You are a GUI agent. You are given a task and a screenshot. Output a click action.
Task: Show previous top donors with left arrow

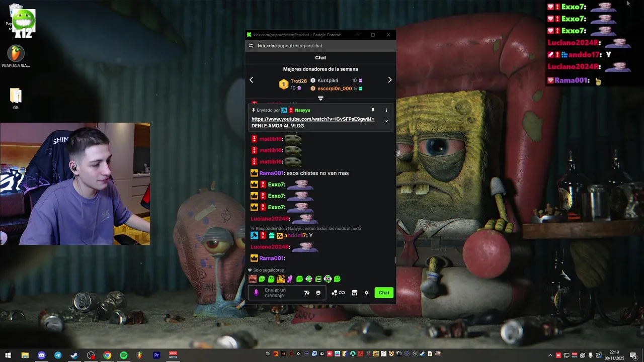coord(251,80)
